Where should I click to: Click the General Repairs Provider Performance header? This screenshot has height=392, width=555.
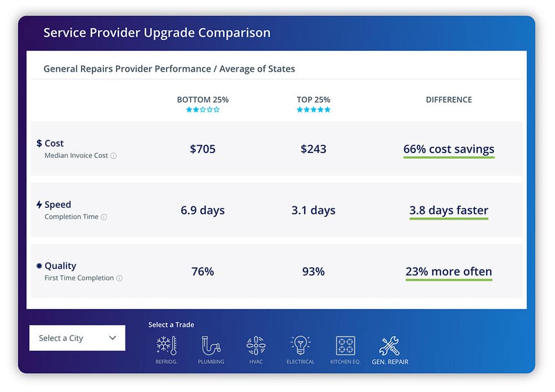169,69
